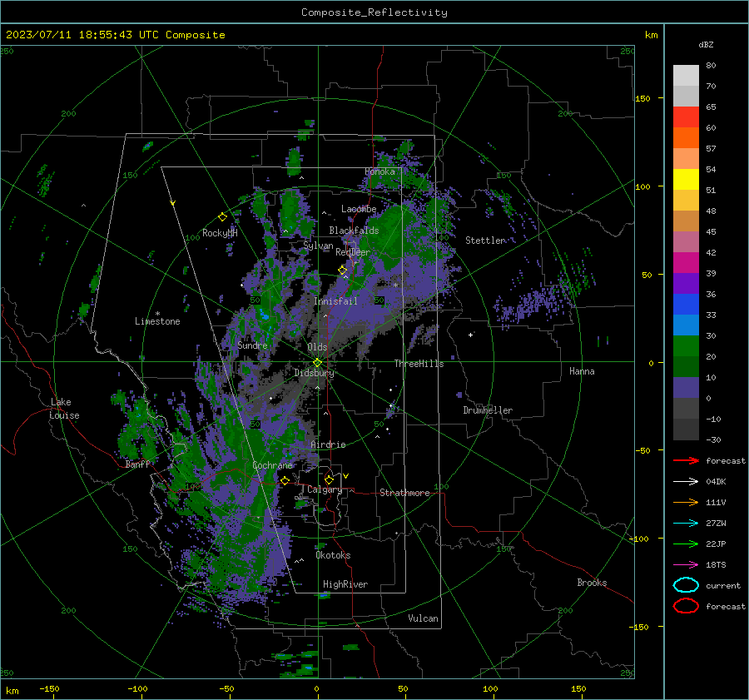Click the Strathmore town label
The height and width of the screenshot is (700, 749).
pos(404,493)
